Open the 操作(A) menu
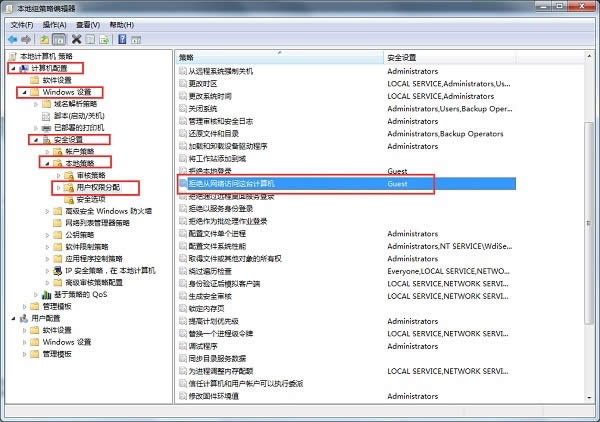This screenshot has width=600, height=422. tap(54, 25)
